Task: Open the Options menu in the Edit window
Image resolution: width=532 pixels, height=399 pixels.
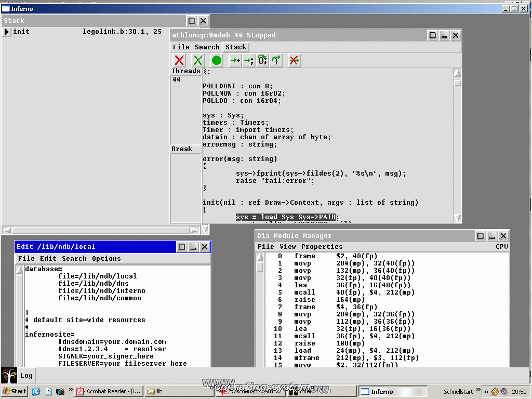Action: tap(106, 259)
